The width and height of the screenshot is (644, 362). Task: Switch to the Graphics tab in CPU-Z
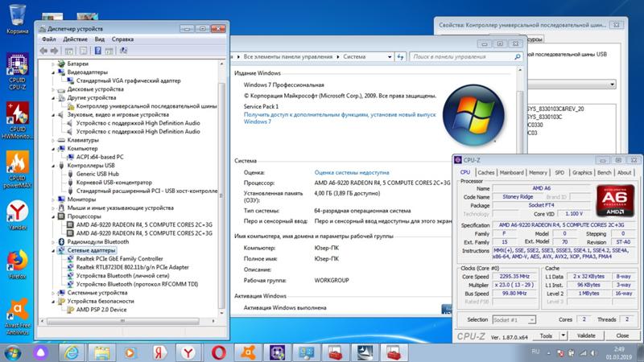[x=582, y=172]
